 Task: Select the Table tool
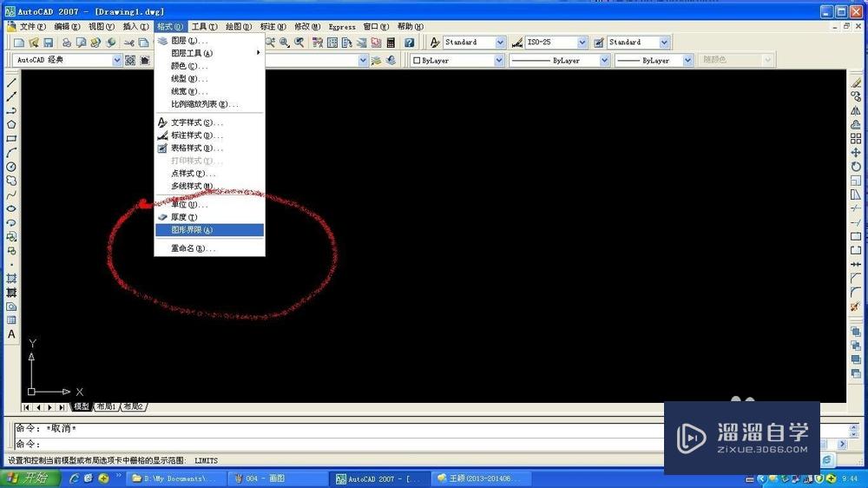[11, 320]
